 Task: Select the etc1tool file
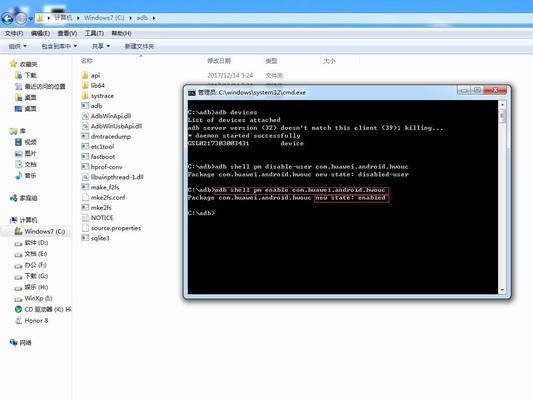98,146
